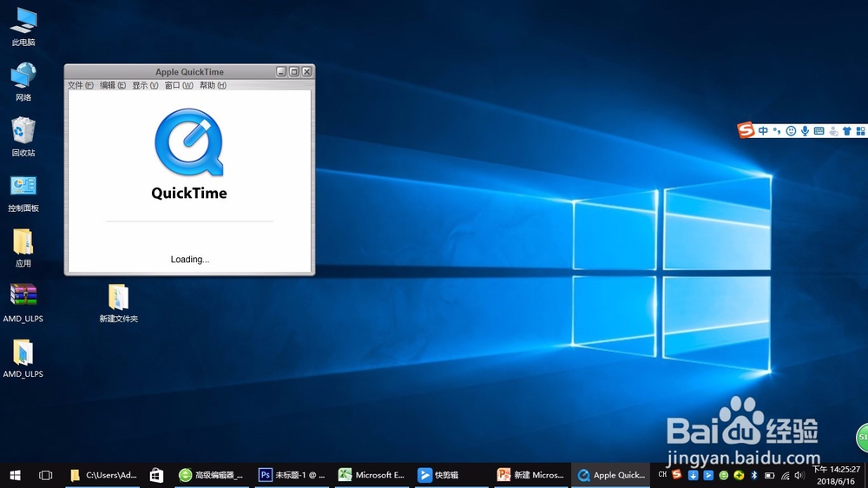Open the clock showing 14:25:27
This screenshot has height=488, width=868.
pos(836,475)
